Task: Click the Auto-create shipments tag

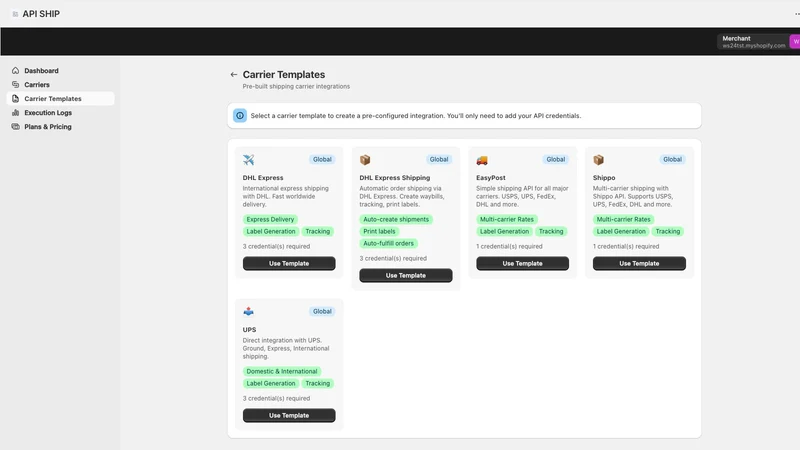Action: point(396,219)
